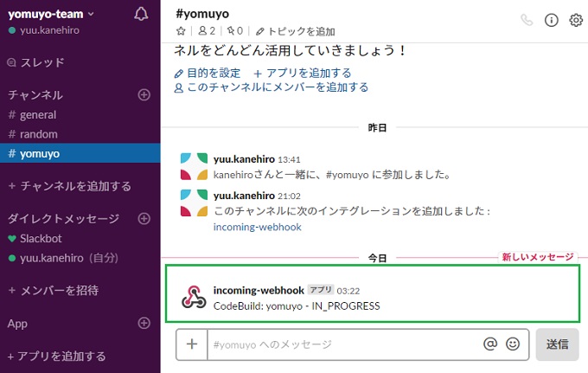Click アプリを追加する link in channel intro
This screenshot has width=588, height=373.
(x=303, y=73)
